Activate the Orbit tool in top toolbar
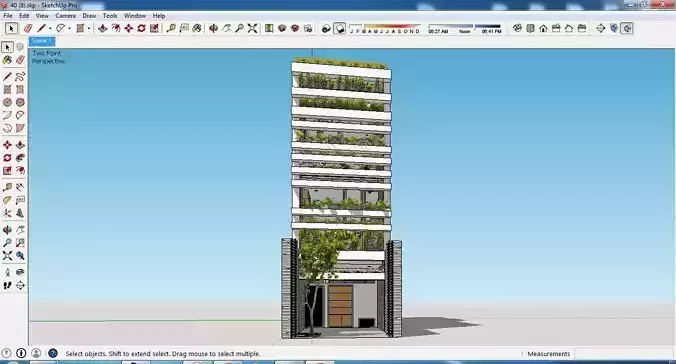This screenshot has height=364, width=676. pyautogui.click(x=213, y=28)
